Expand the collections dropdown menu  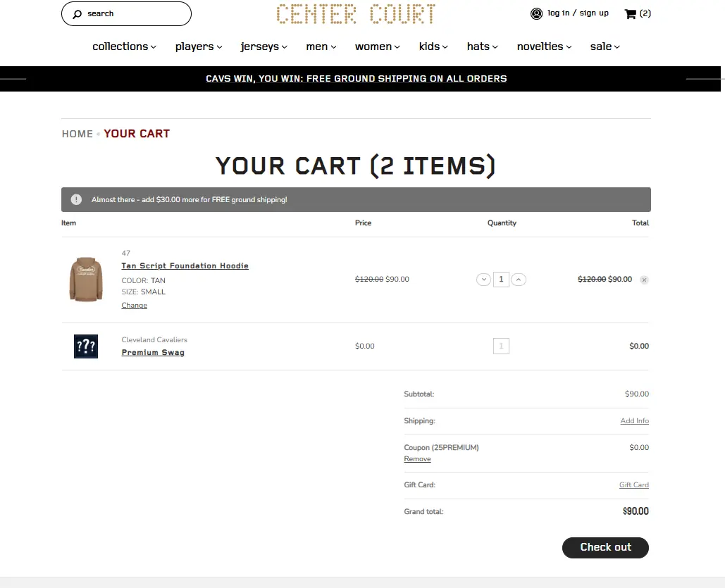[124, 46]
